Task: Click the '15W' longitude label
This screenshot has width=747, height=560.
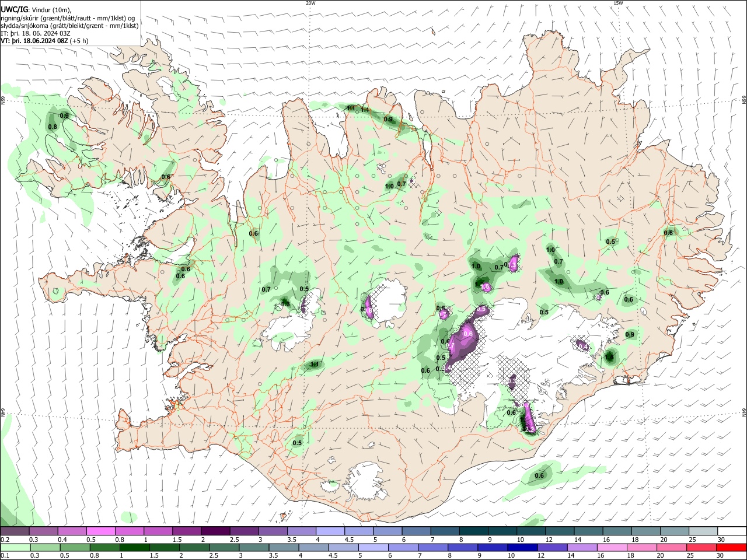Action: tap(618, 3)
